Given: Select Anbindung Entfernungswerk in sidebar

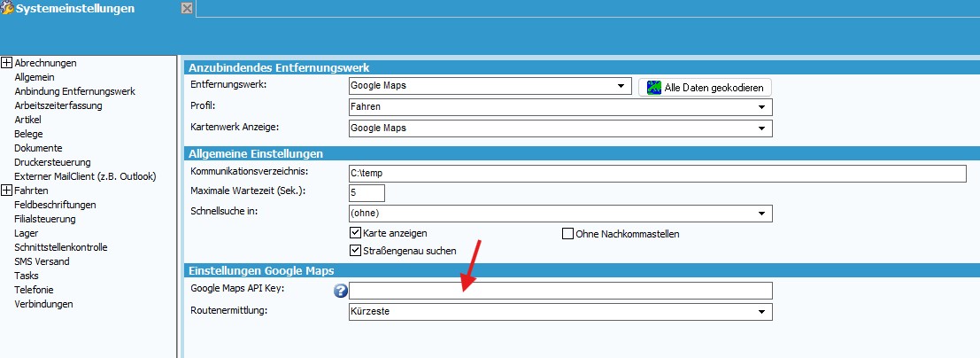Looking at the screenshot, I should pyautogui.click(x=74, y=91).
